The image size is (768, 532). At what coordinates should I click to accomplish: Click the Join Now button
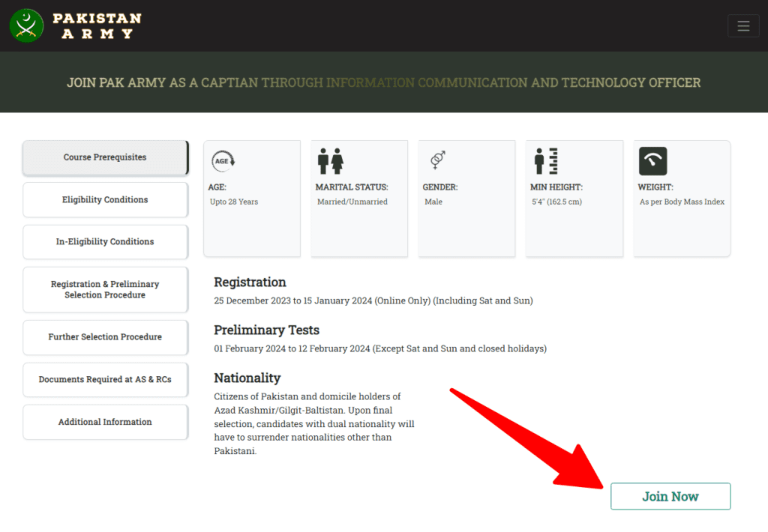(670, 496)
